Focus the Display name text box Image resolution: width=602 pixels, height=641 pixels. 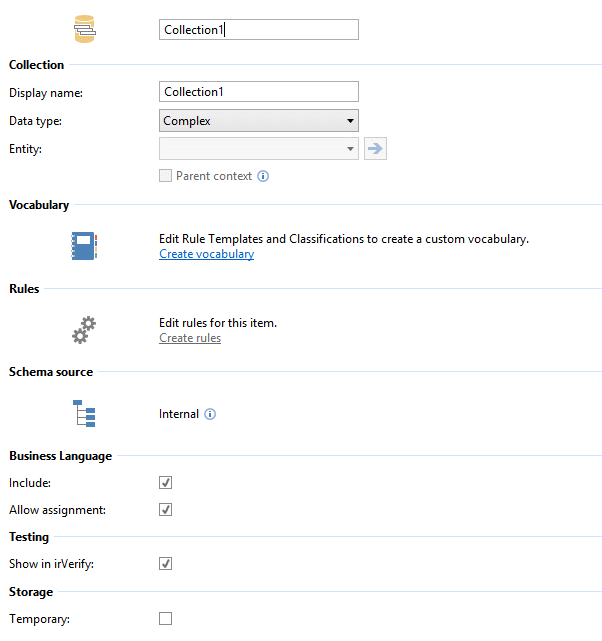coord(259,92)
